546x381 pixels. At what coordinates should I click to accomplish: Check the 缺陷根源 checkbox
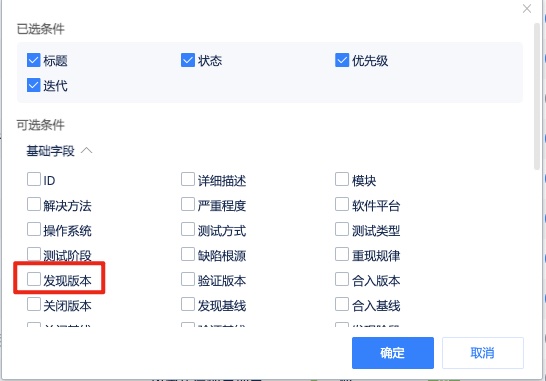click(188, 254)
